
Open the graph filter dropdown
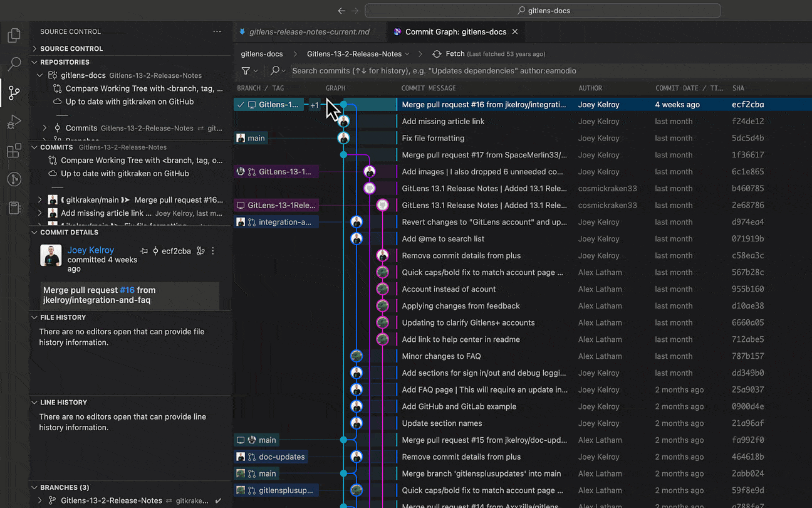(x=249, y=71)
